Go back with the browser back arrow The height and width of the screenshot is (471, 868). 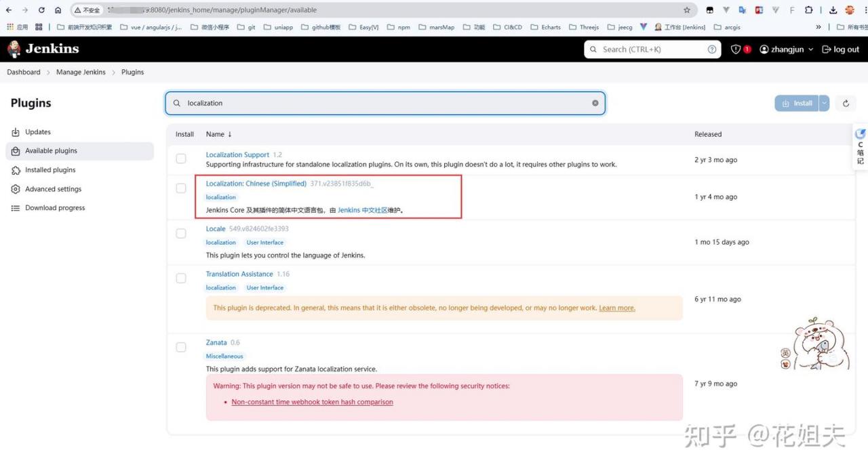point(9,10)
